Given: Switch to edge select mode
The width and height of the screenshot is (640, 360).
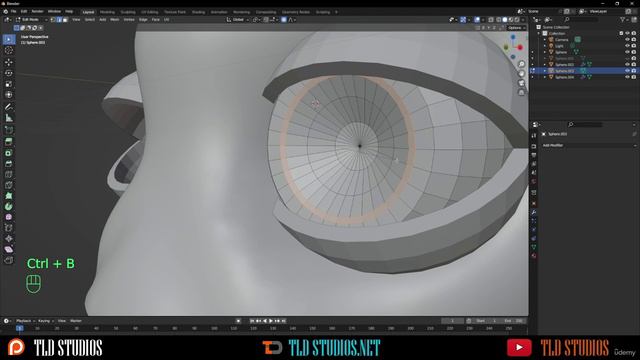Looking at the screenshot, I should click(x=59, y=20).
